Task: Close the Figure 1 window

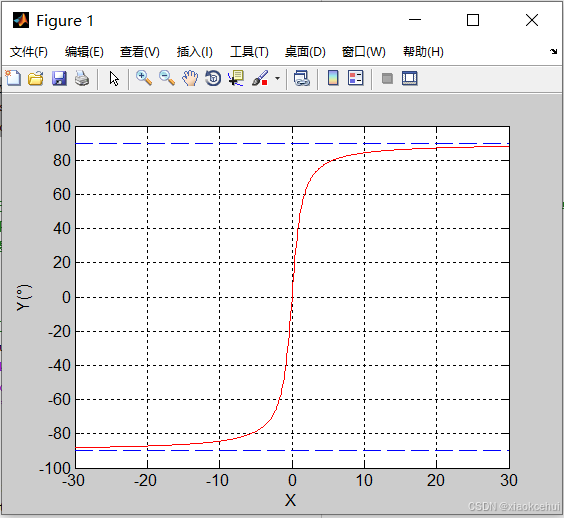Action: click(532, 20)
